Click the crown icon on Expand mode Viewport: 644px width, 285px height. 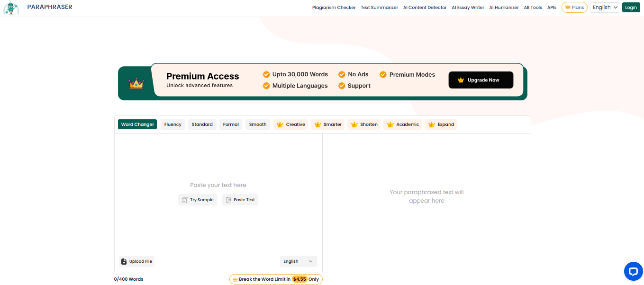[x=432, y=125]
